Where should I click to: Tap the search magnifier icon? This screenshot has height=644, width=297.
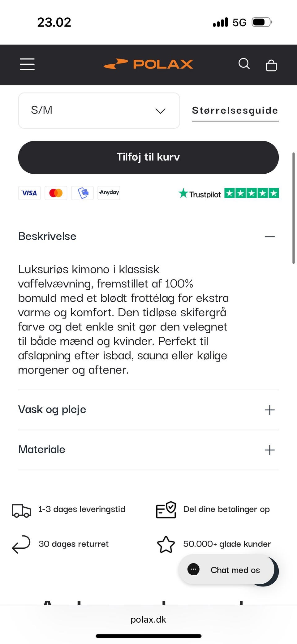[244, 64]
